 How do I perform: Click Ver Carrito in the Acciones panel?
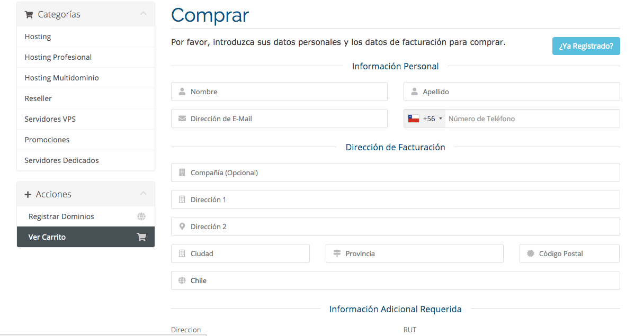pos(86,237)
